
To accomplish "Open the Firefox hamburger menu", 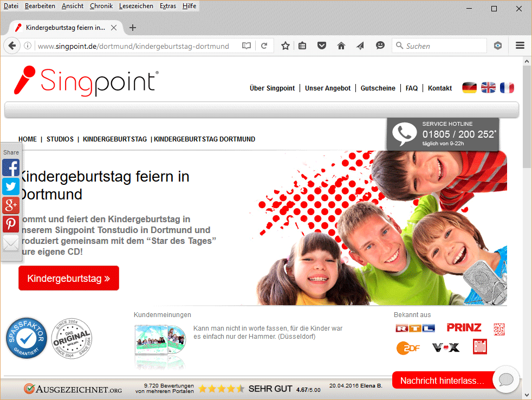I will [x=520, y=46].
